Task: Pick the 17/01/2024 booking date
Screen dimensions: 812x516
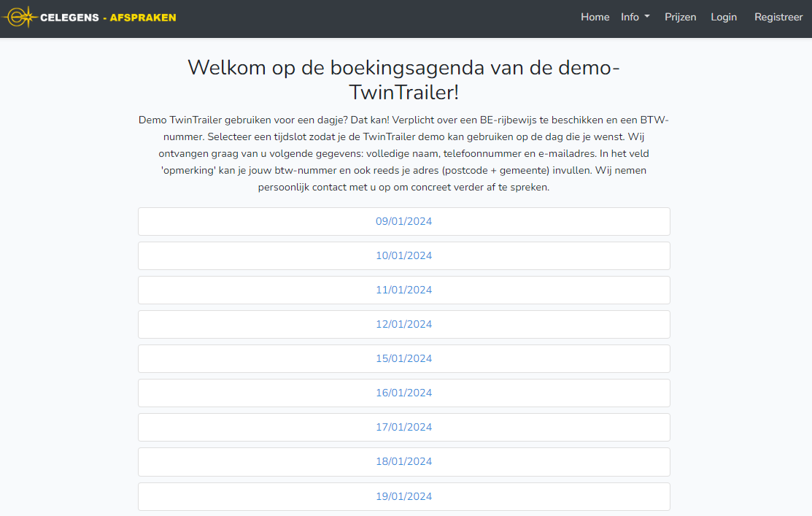Action: tap(404, 427)
